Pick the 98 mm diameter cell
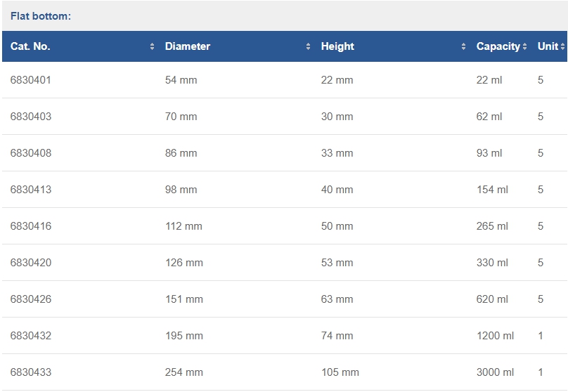Image resolution: width=568 pixels, height=392 pixels. 181,190
